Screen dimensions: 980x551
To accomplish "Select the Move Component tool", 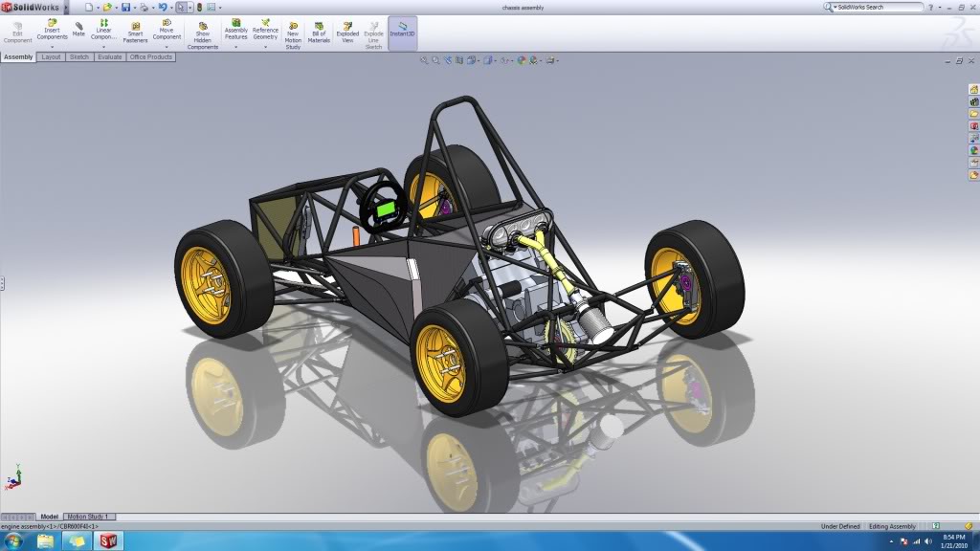I will [x=167, y=30].
